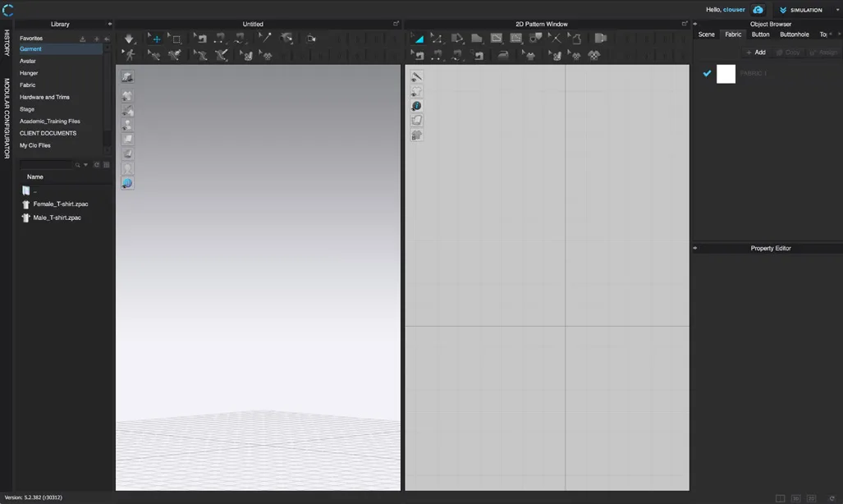Open the Scene tab in Object Browser
Image resolution: width=843 pixels, height=504 pixels.
[707, 34]
